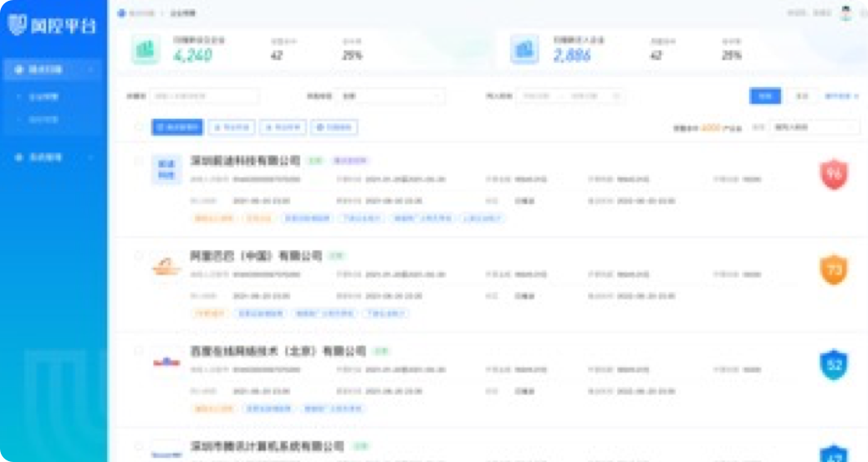
Task: Select the second sidebar submenu item
Action: [x=43, y=119]
